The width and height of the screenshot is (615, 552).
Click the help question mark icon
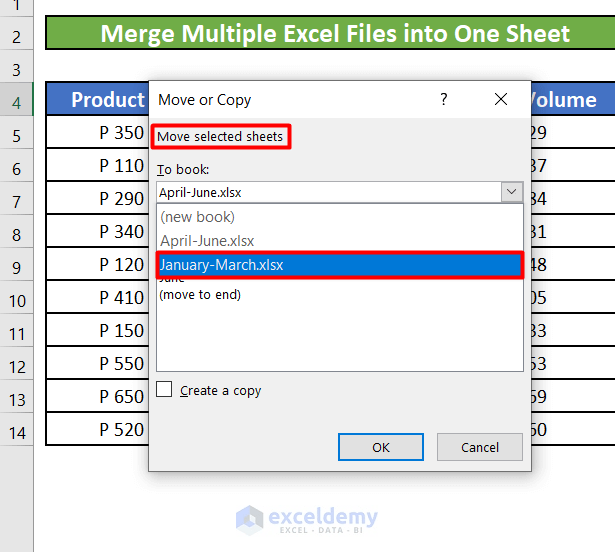point(444,99)
